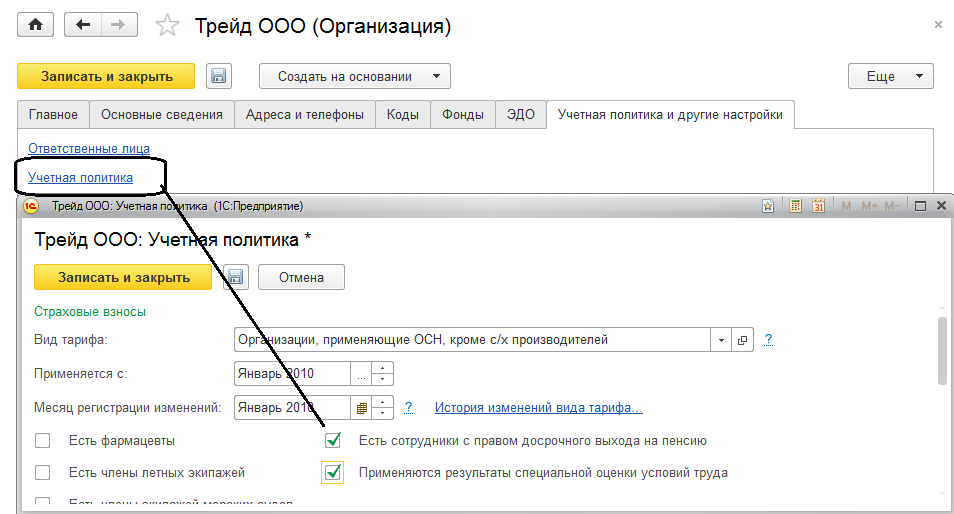The image size is (954, 514).
Task: Open the Ответственные лица link
Action: (x=89, y=148)
